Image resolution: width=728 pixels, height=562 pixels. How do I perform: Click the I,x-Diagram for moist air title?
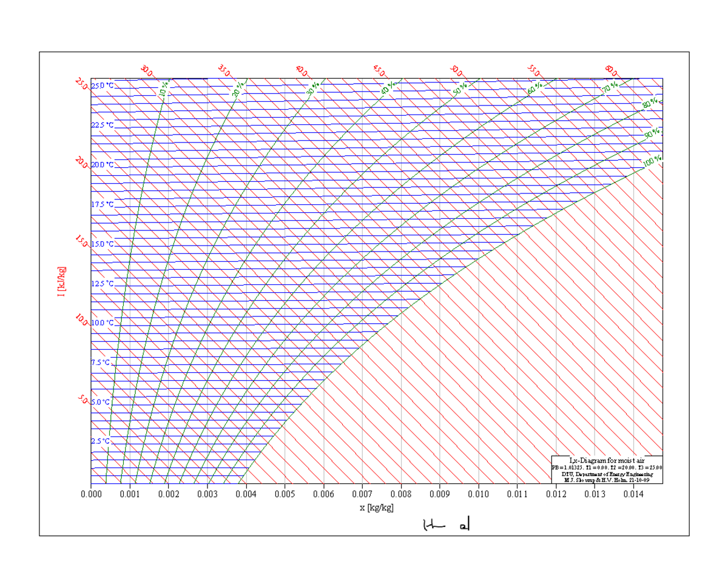(607, 461)
